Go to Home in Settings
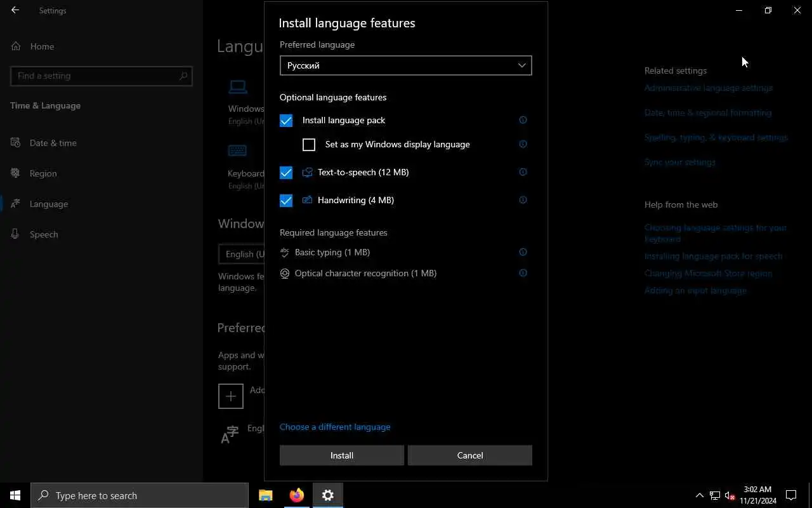Viewport: 812px width, 508px height. pos(42,46)
